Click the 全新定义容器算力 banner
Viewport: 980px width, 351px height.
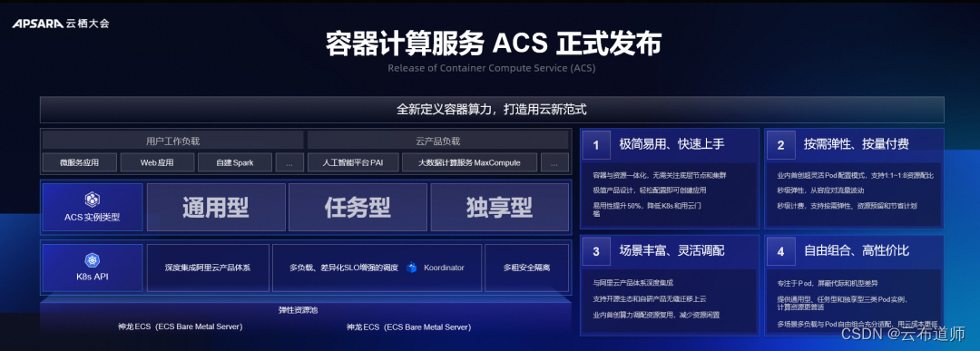pyautogui.click(x=492, y=110)
